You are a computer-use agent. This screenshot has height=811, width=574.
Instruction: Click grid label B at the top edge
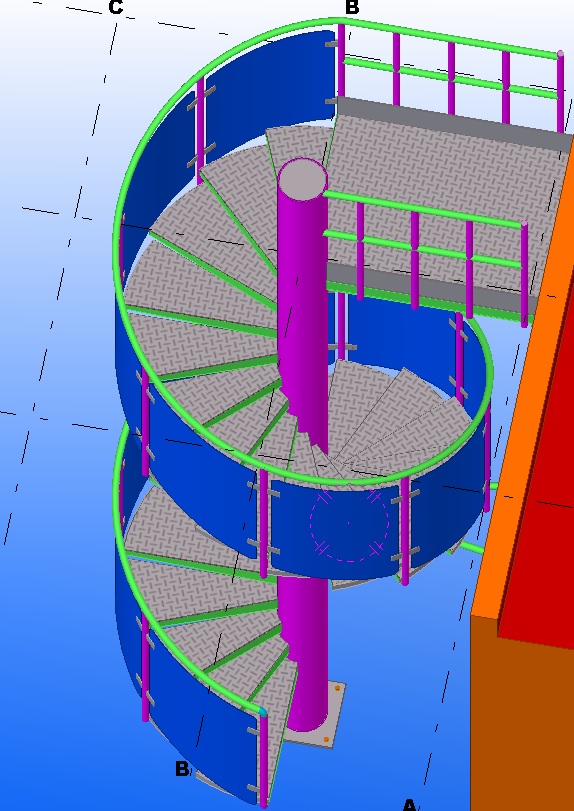coord(352,7)
